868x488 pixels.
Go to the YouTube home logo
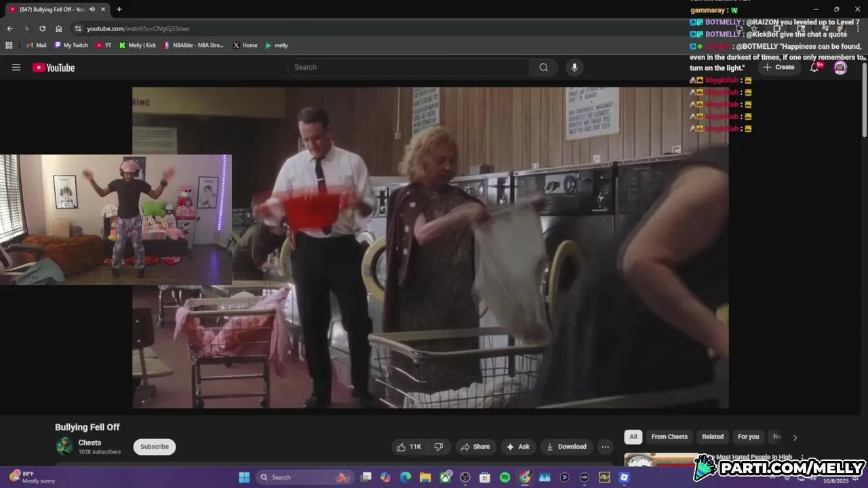(54, 67)
